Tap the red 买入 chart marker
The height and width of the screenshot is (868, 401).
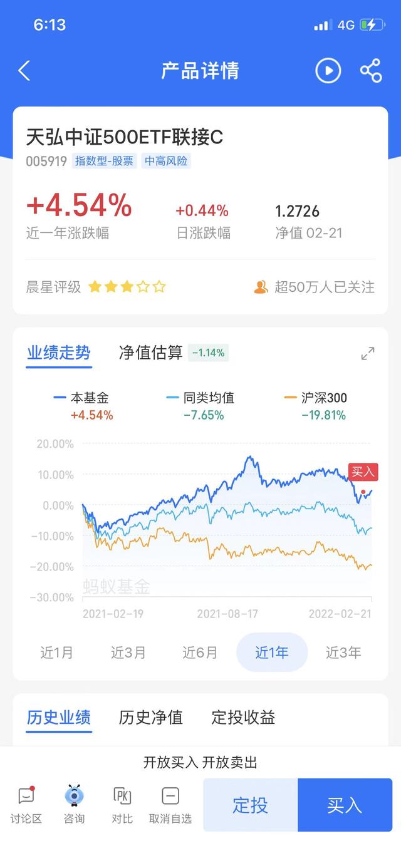(363, 472)
